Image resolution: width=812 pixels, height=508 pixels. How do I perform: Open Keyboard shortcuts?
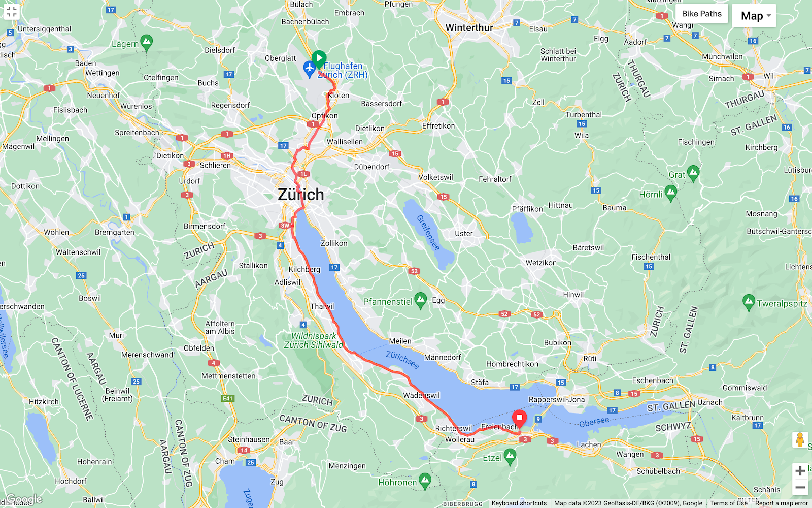click(519, 503)
